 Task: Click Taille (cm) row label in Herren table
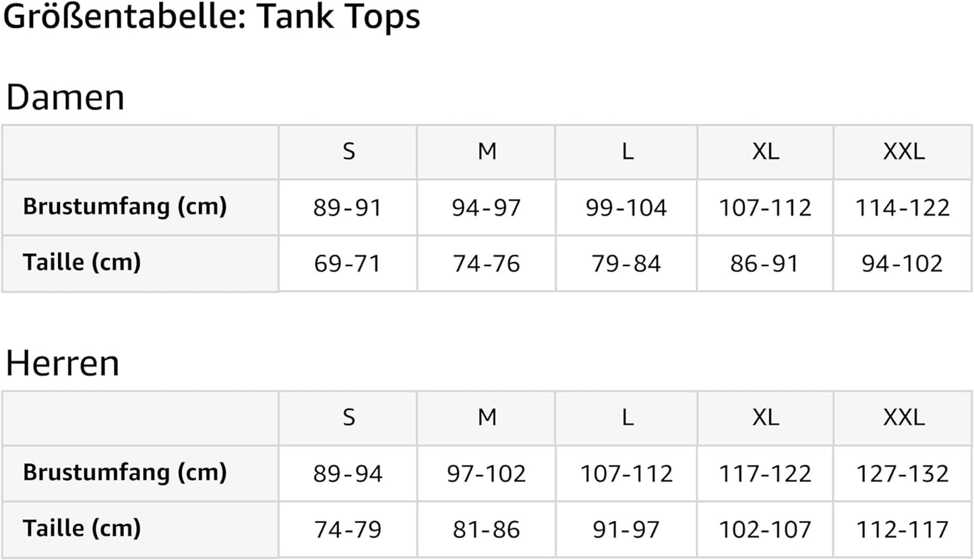tap(82, 528)
